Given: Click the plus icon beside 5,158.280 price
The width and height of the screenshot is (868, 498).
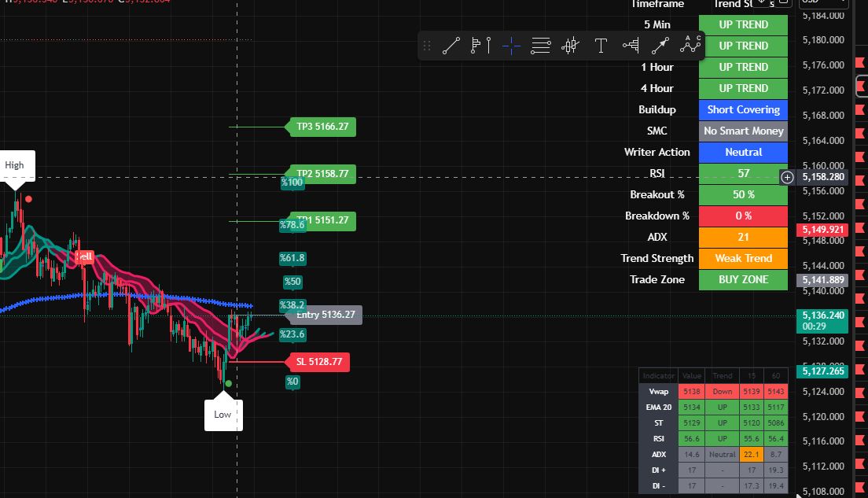Looking at the screenshot, I should (787, 178).
